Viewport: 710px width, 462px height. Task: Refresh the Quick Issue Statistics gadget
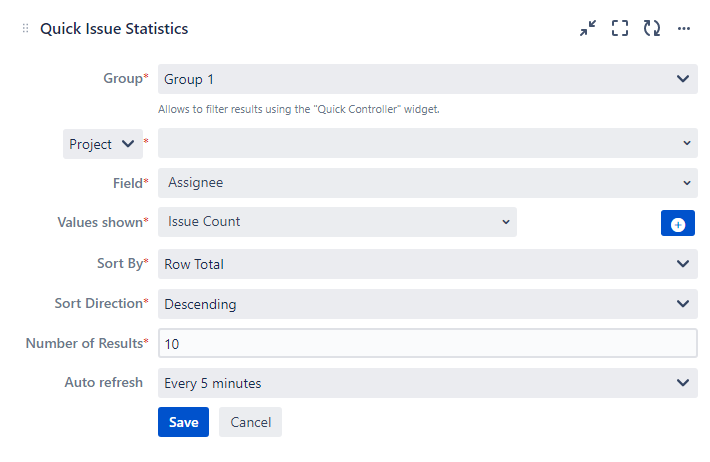coord(652,29)
